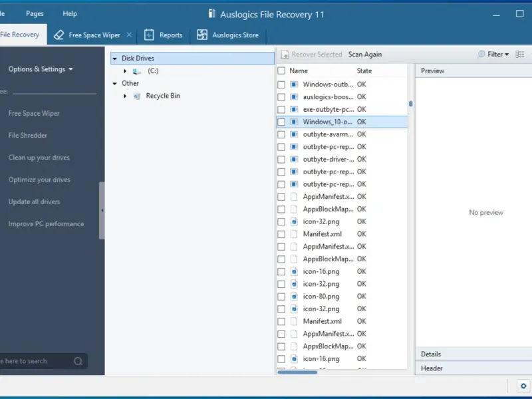Check the select-all box beside Name header
532x399 pixels.
pos(281,70)
